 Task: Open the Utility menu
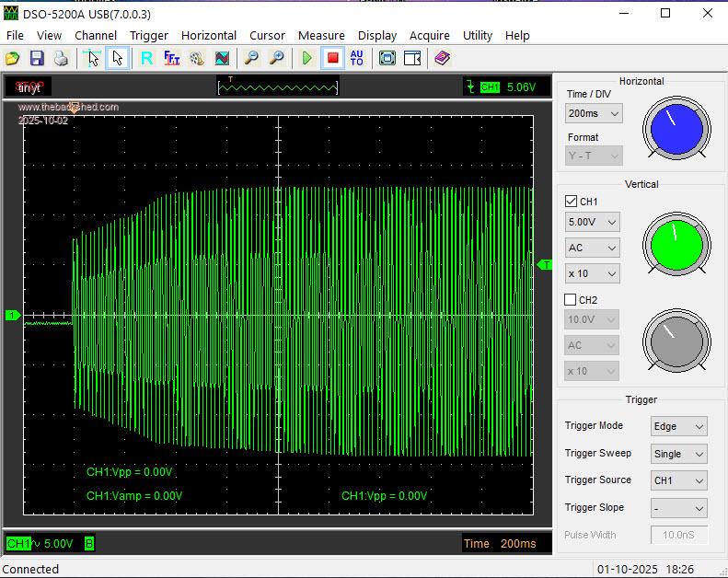[x=478, y=35]
